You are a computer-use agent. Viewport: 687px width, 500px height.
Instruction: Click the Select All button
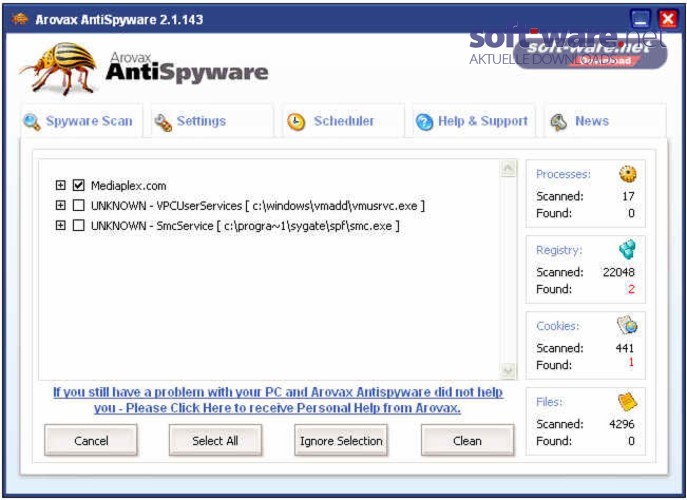tap(215, 440)
